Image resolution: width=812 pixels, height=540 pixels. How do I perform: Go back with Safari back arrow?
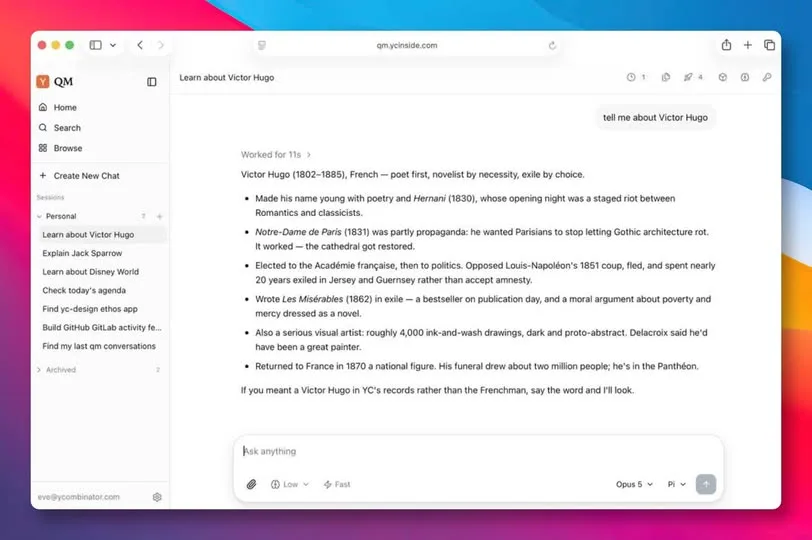tap(140, 45)
